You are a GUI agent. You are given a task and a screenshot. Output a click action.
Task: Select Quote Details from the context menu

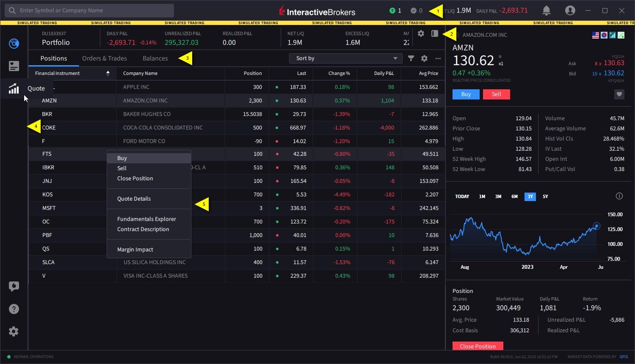click(x=134, y=199)
